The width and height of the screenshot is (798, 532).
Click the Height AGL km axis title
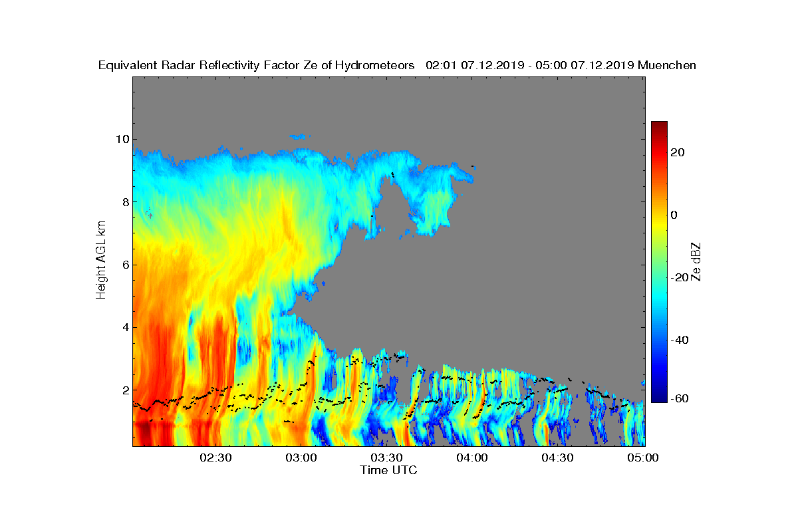[101, 261]
